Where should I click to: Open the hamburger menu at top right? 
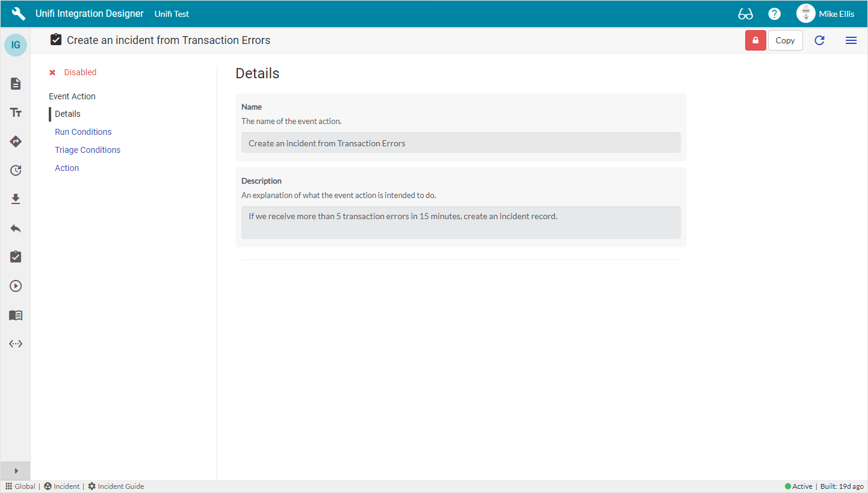click(851, 40)
